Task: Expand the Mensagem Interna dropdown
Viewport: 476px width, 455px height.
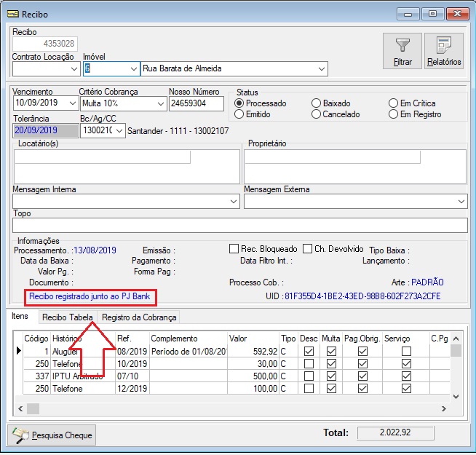Action: pyautogui.click(x=234, y=202)
